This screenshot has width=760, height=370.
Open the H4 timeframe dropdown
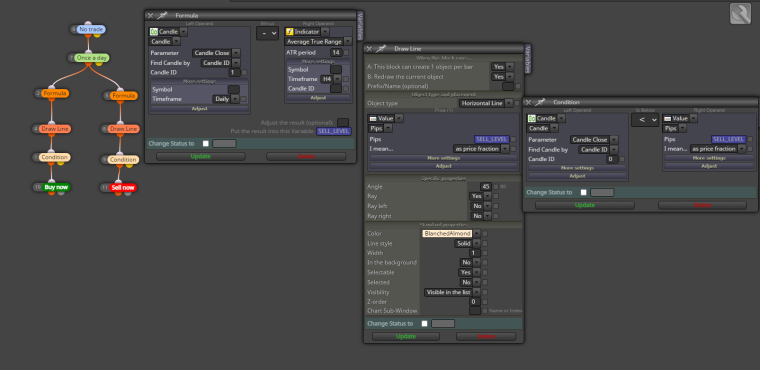click(331, 79)
